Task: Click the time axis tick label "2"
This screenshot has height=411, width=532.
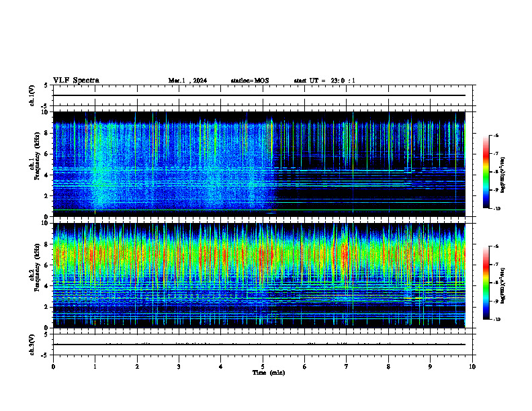Action: (x=137, y=367)
